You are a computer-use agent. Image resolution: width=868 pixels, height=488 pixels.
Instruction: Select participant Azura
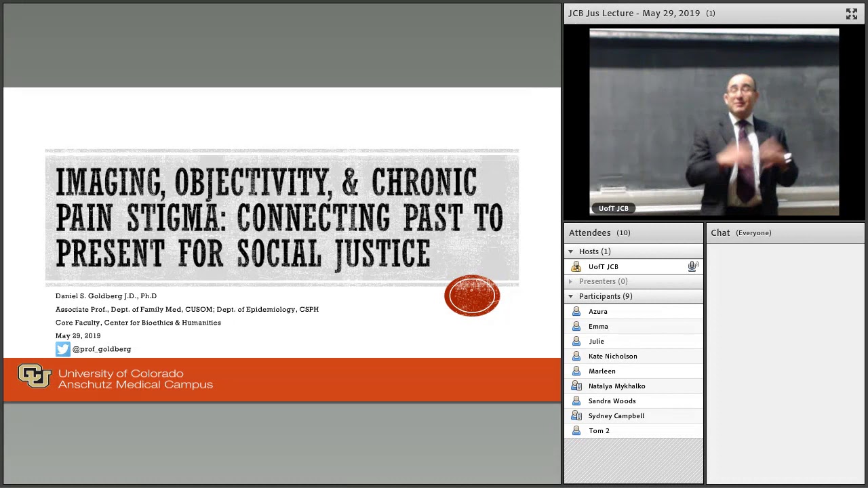tap(633, 311)
